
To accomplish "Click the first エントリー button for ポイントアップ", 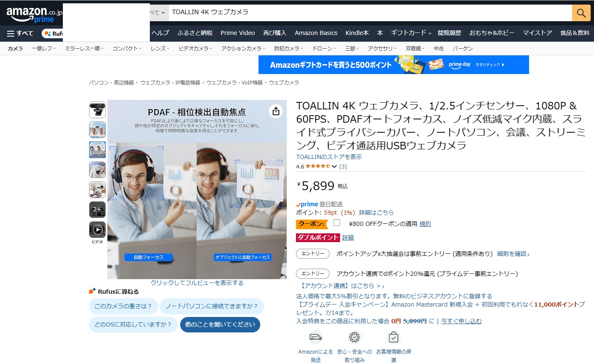I will (313, 254).
